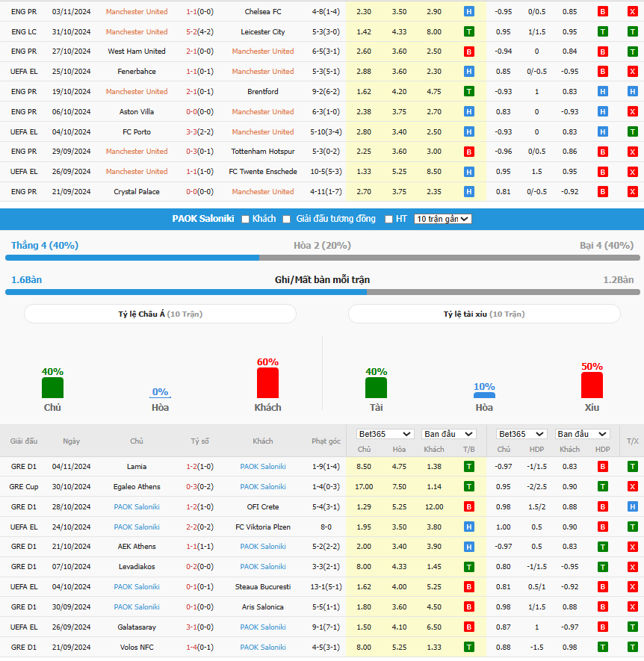Viewport: 644px width, 661px height.
Task: Click the red X badge in Aston Villa row
Action: (632, 112)
